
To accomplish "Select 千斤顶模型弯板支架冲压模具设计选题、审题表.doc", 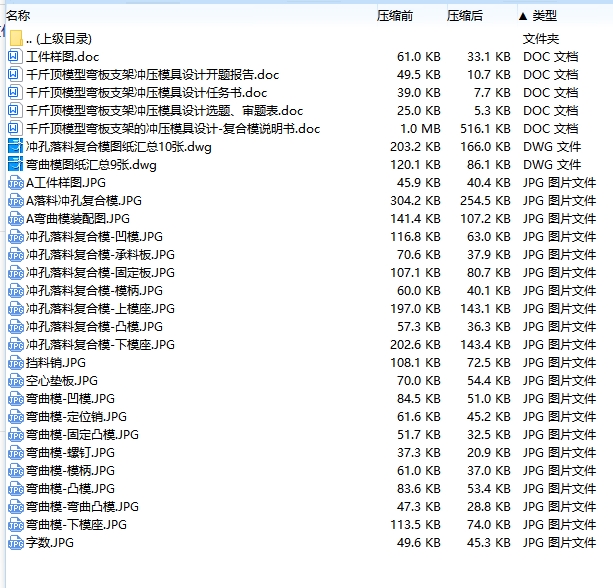I will pos(165,111).
